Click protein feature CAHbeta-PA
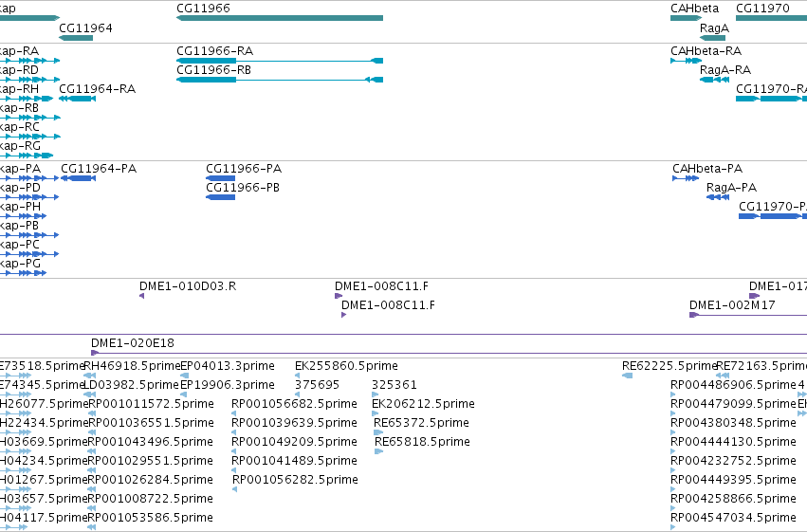 [686, 178]
